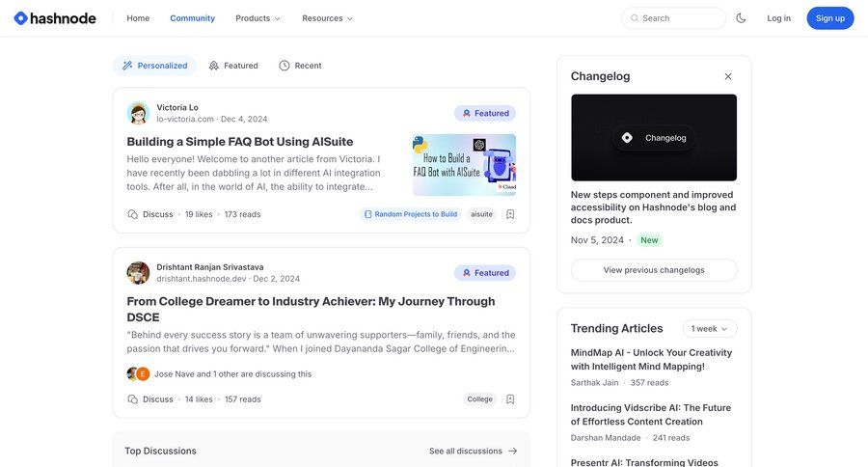Image resolution: width=868 pixels, height=467 pixels.
Task: Select the Recent feed tab
Action: coord(300,66)
